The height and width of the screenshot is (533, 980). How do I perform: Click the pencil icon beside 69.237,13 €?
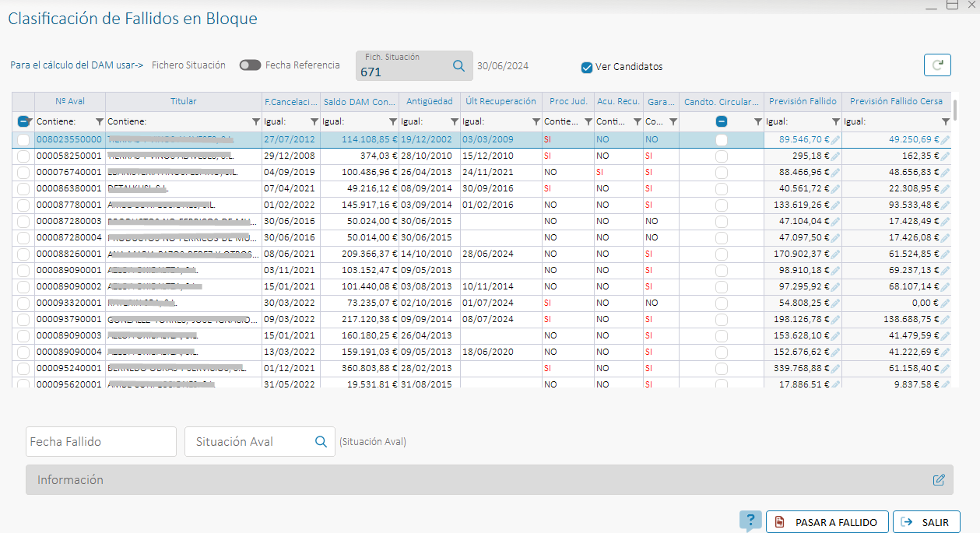pyautogui.click(x=944, y=271)
